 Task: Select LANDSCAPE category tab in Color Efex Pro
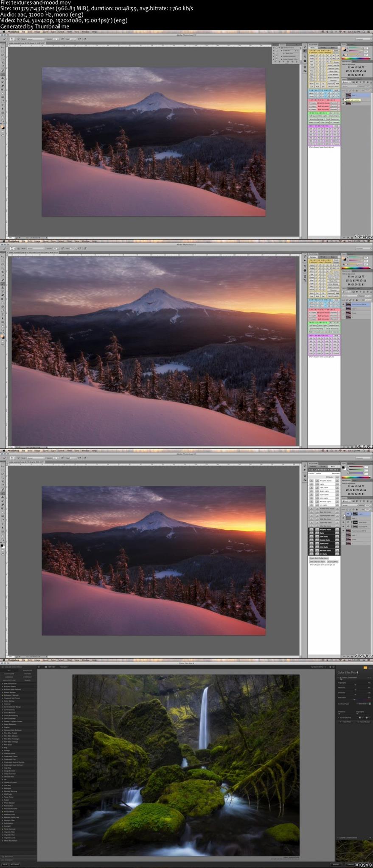click(x=9, y=673)
